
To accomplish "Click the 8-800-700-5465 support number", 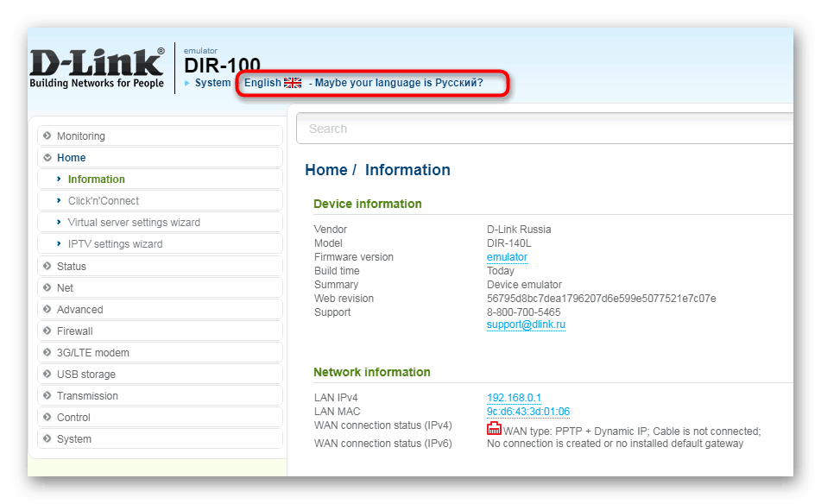I will tap(523, 312).
